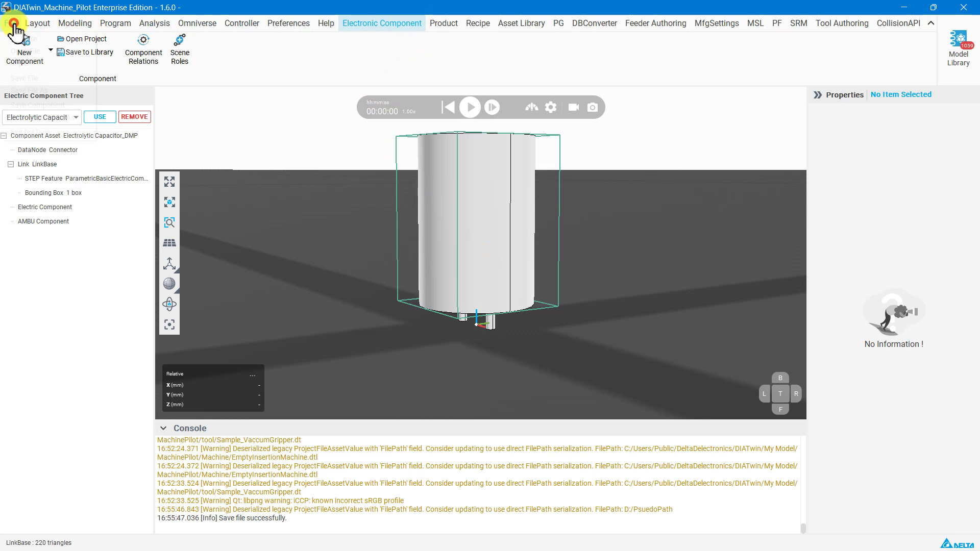This screenshot has height=551, width=980.
Task: Click the 1.00x playback speed value
Action: pyautogui.click(x=409, y=112)
